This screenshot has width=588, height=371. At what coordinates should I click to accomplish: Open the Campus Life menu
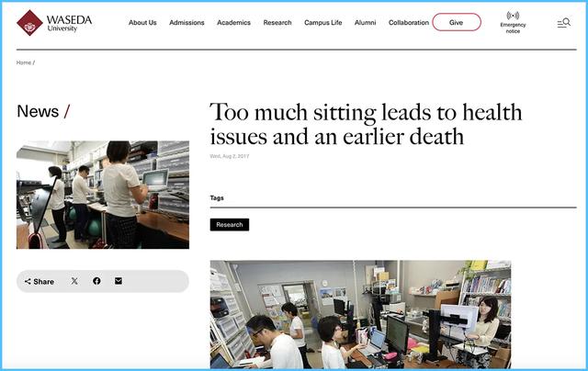tap(323, 22)
